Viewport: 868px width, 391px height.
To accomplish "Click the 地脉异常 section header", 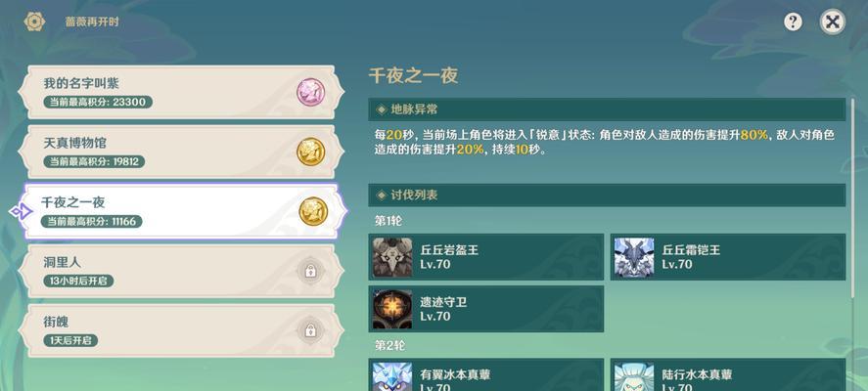I will [607, 109].
